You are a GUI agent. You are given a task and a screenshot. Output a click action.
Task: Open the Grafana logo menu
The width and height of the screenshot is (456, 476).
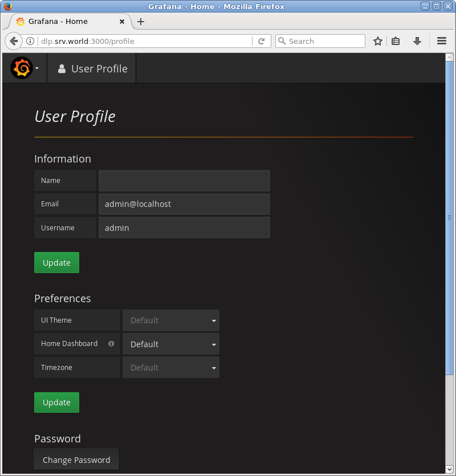pyautogui.click(x=21, y=68)
